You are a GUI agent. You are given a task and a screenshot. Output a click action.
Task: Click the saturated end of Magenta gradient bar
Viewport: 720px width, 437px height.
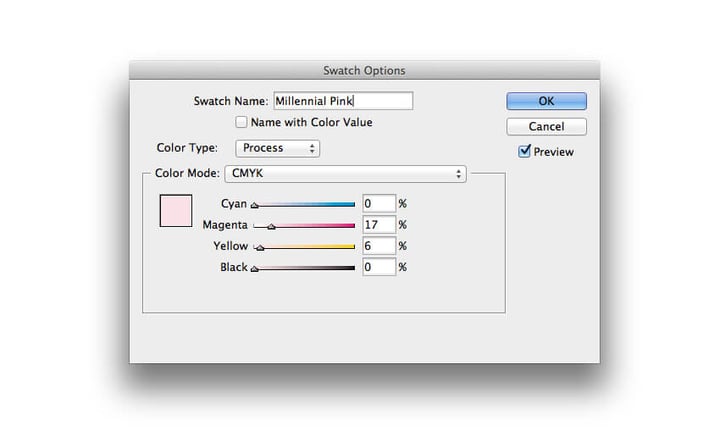coord(350,225)
